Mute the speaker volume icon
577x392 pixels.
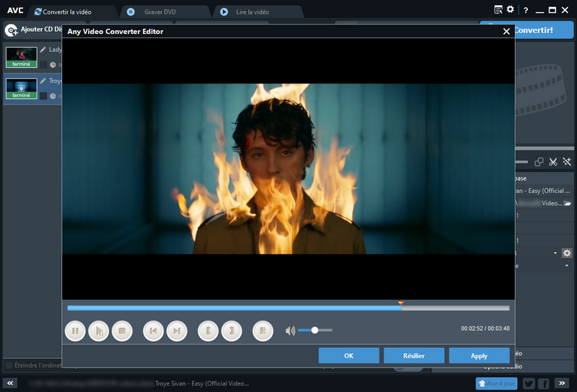click(x=291, y=331)
